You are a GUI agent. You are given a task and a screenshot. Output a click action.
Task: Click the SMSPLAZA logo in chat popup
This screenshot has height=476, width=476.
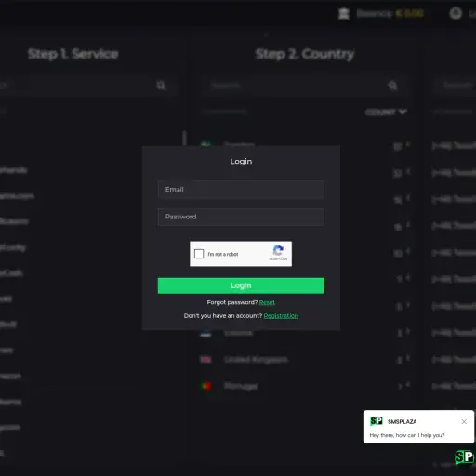point(377,421)
